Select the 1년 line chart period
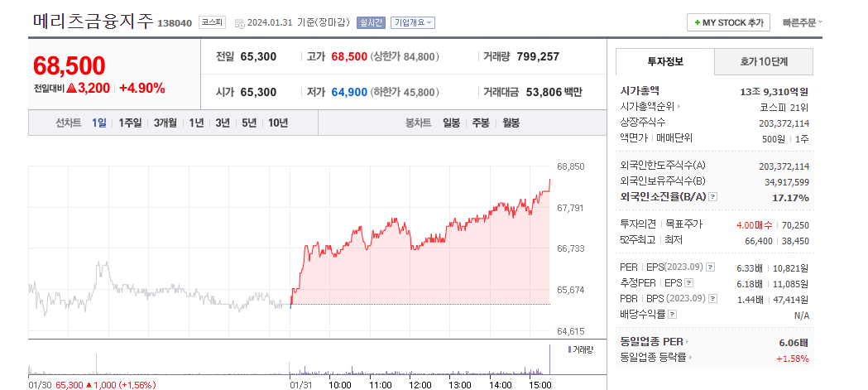Screen dimensions: 868x390 [x=196, y=123]
